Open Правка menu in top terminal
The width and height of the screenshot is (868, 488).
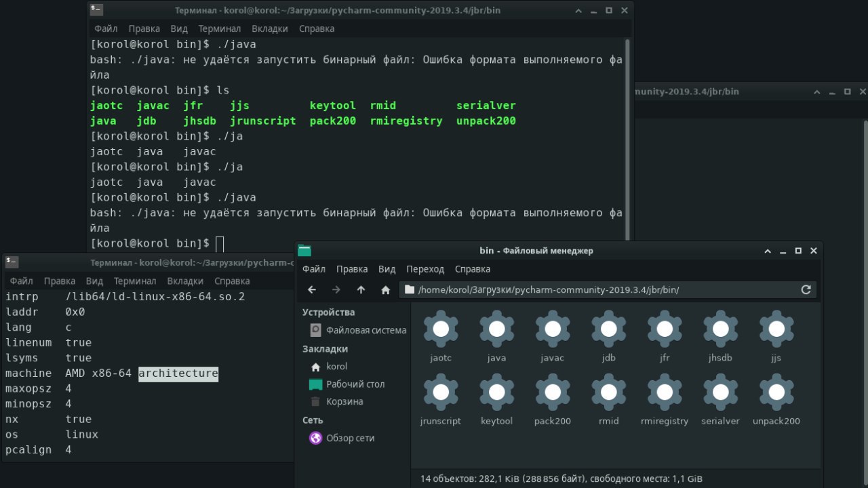[144, 28]
